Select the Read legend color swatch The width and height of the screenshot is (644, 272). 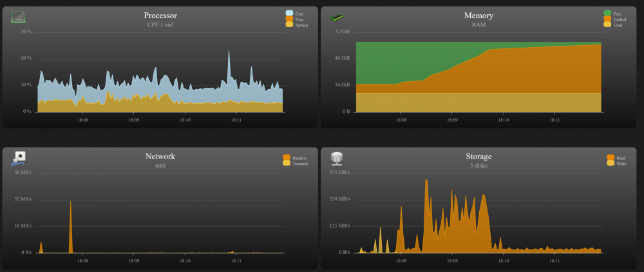611,157
